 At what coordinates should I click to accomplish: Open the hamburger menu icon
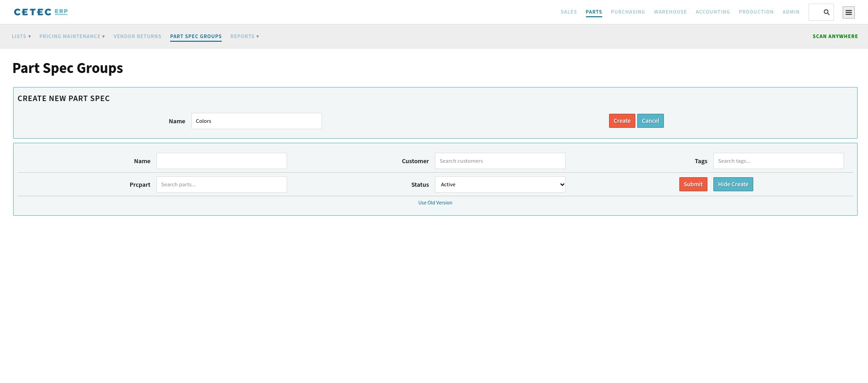pos(848,12)
